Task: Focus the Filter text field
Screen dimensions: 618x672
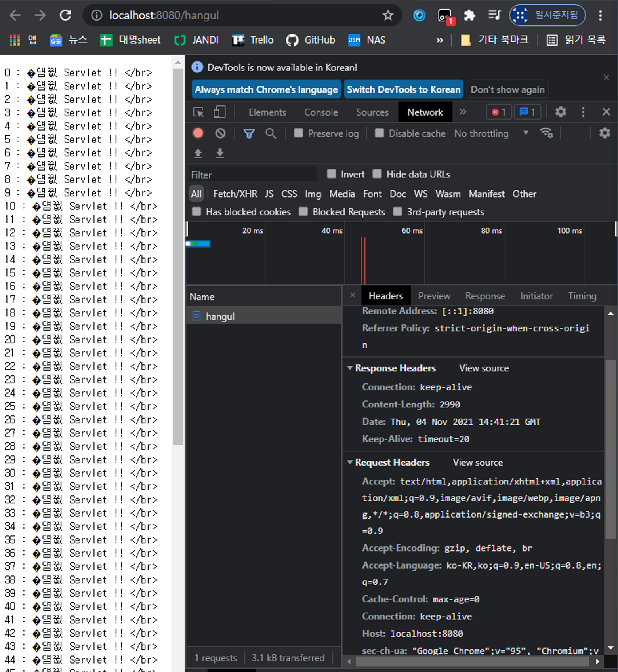Action: [252, 175]
